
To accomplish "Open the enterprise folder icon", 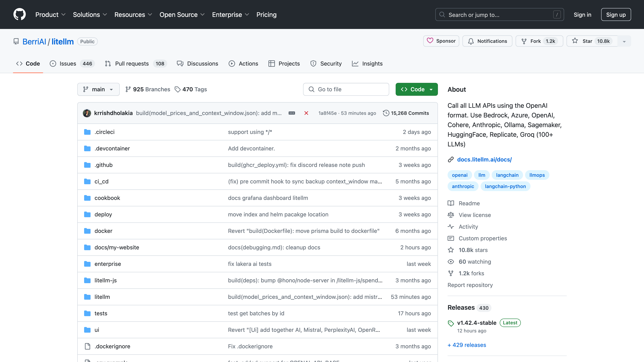I will (x=87, y=264).
